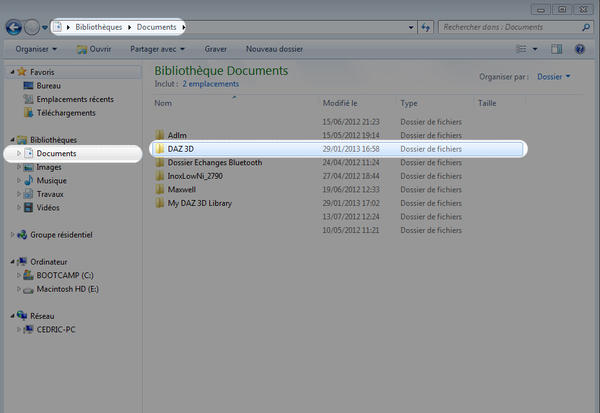The width and height of the screenshot is (600, 413).
Task: Select Documents library in the sidebar
Action: point(56,153)
